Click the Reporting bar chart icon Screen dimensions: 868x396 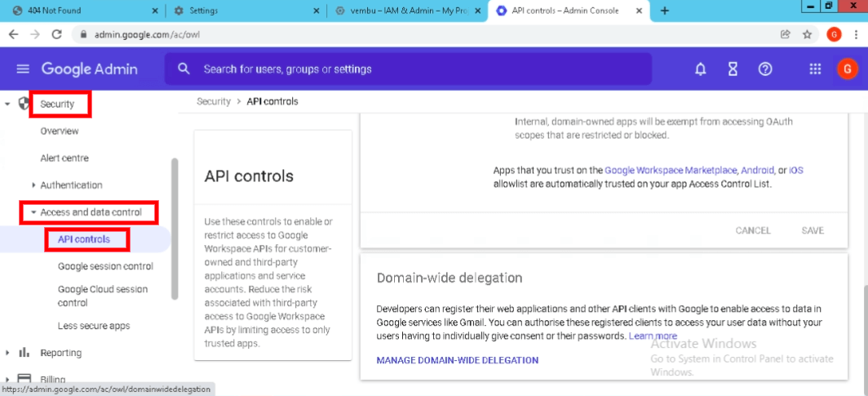pyautogui.click(x=24, y=352)
